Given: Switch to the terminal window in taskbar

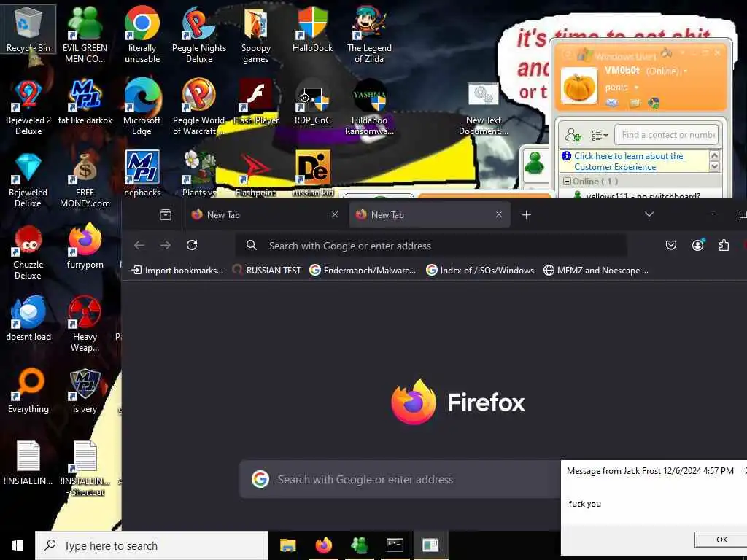Looking at the screenshot, I should tap(395, 545).
